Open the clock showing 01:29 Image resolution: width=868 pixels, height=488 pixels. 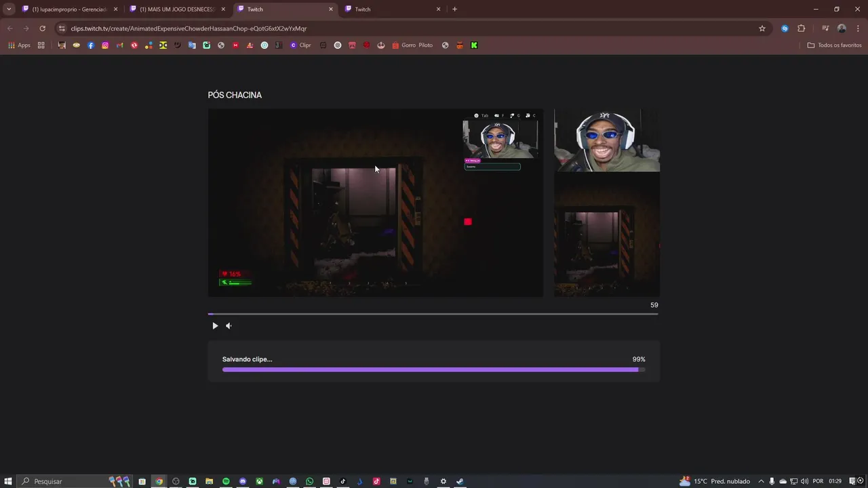coord(834,481)
